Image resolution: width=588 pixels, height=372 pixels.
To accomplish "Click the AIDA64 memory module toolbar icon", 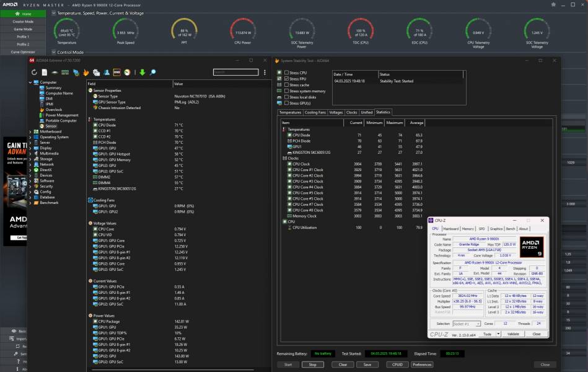I will point(65,73).
